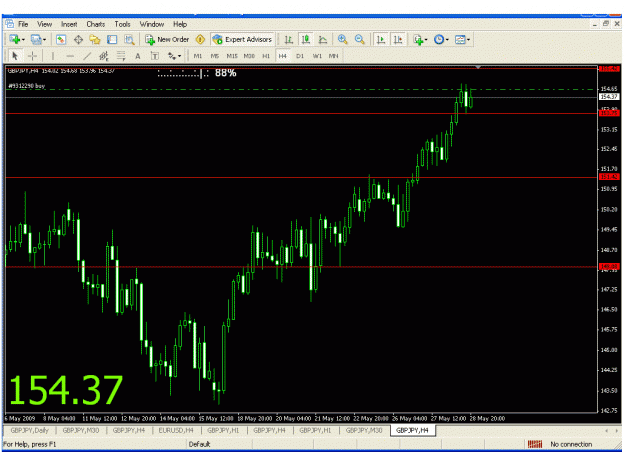The image size is (625, 452).
Task: Switch to the M1 timeframe
Action: [x=198, y=56]
